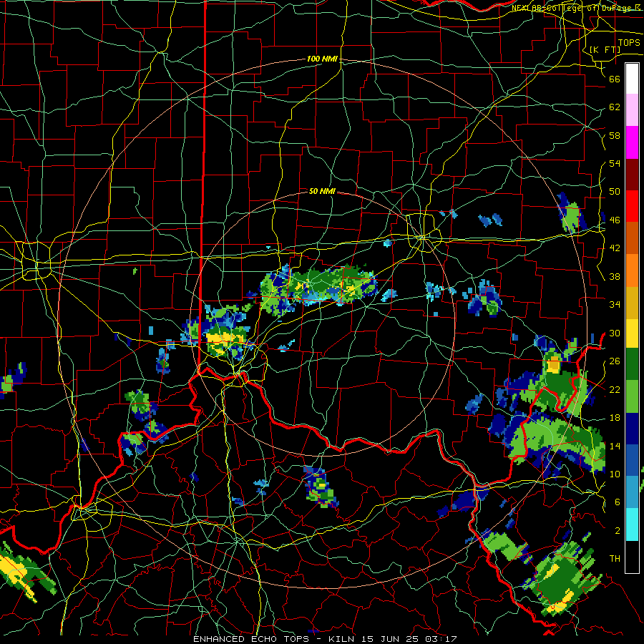Click the legend value "6"
This screenshot has height=644, width=644.
pyautogui.click(x=617, y=502)
